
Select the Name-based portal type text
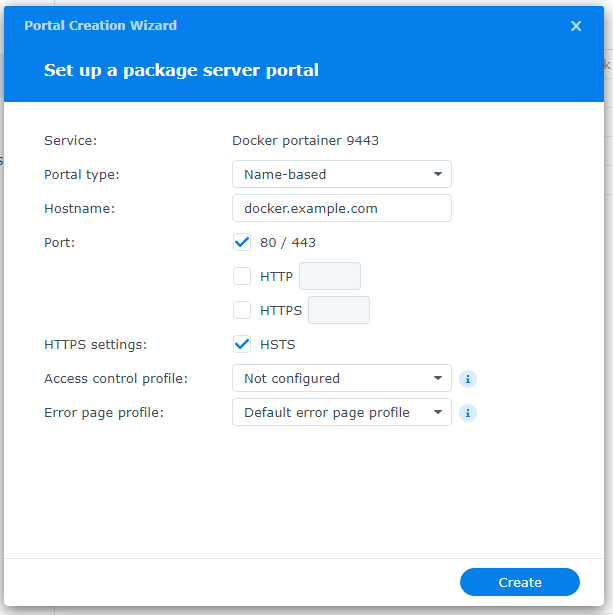click(x=285, y=175)
